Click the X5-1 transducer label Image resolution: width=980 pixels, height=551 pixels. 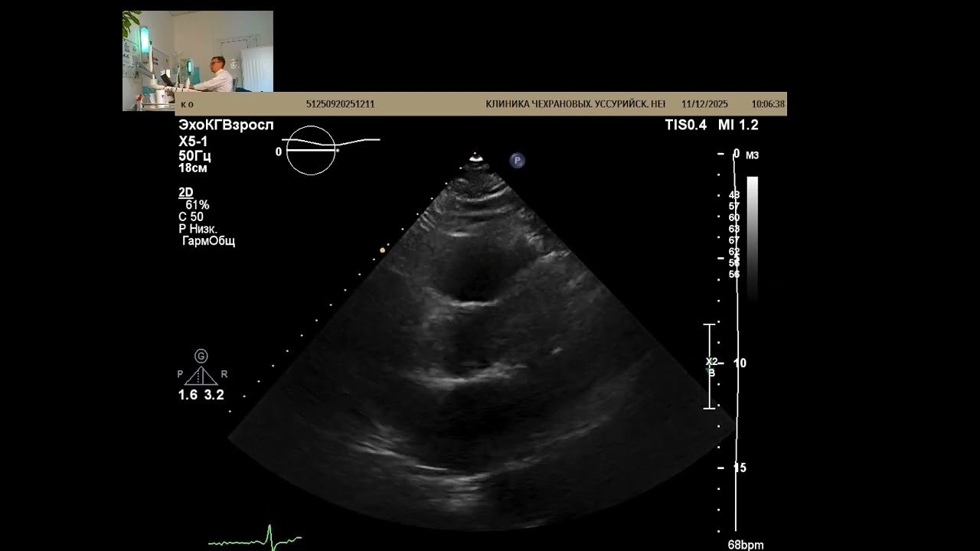pos(193,142)
